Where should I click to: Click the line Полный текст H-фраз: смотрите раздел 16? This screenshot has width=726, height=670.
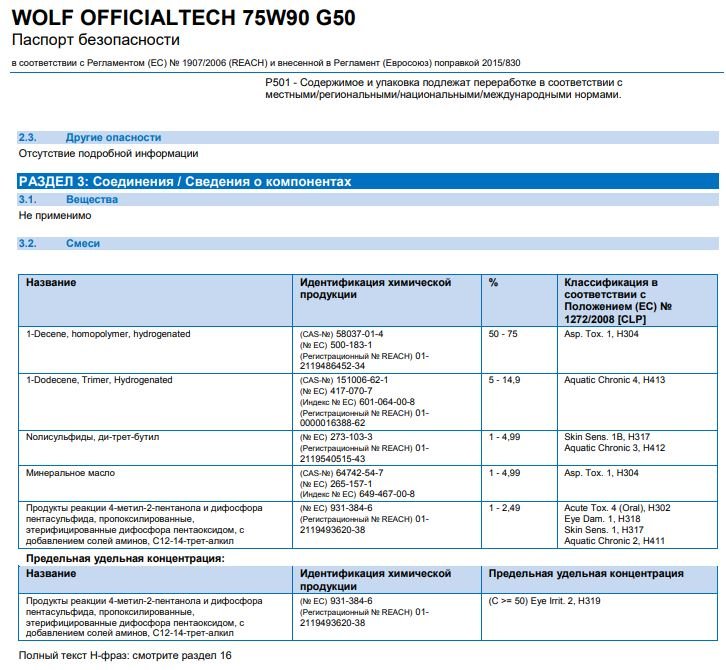pos(125,656)
